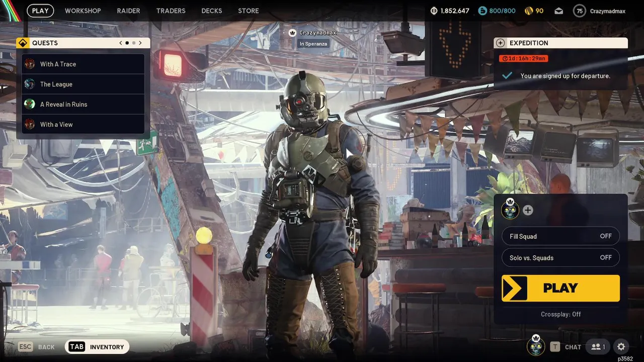Click the blue token icon beside 800/800
Viewport: 644px width, 362px height.
(482, 11)
